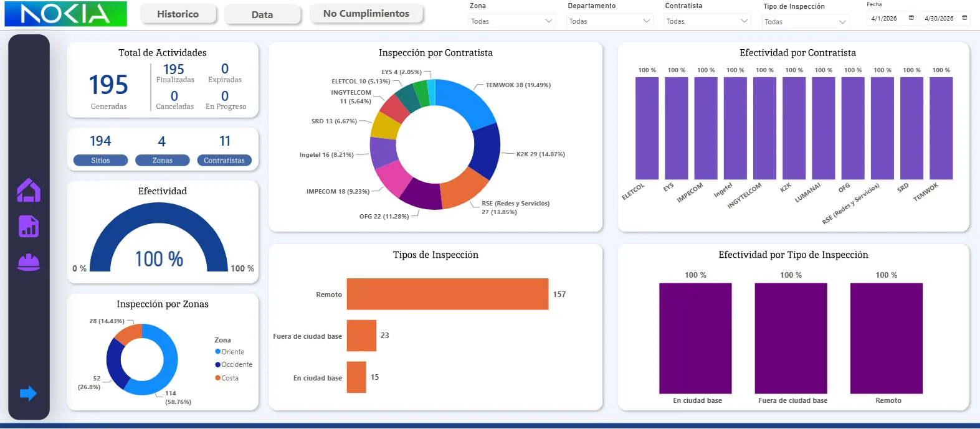The height and width of the screenshot is (429, 980).
Task: Click the Contratistas pill button
Action: [224, 161]
